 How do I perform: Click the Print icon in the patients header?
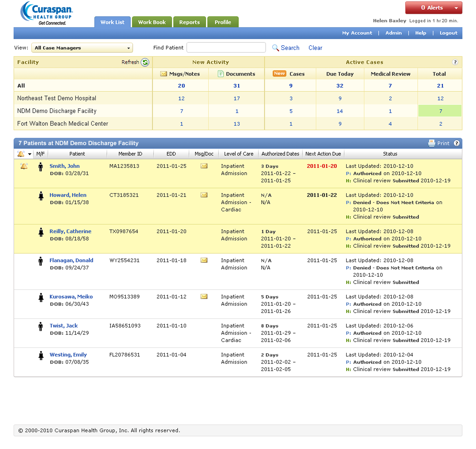pos(432,143)
